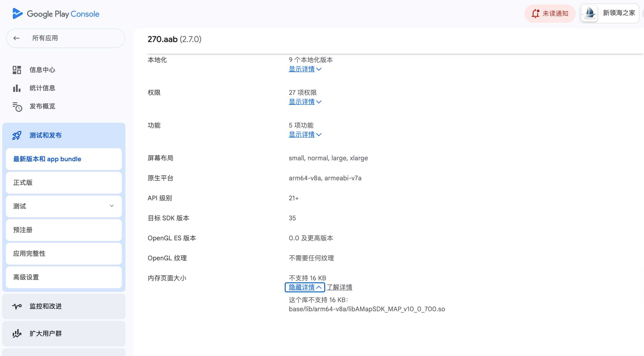Click the back arrow beside 所有应用

[17, 38]
